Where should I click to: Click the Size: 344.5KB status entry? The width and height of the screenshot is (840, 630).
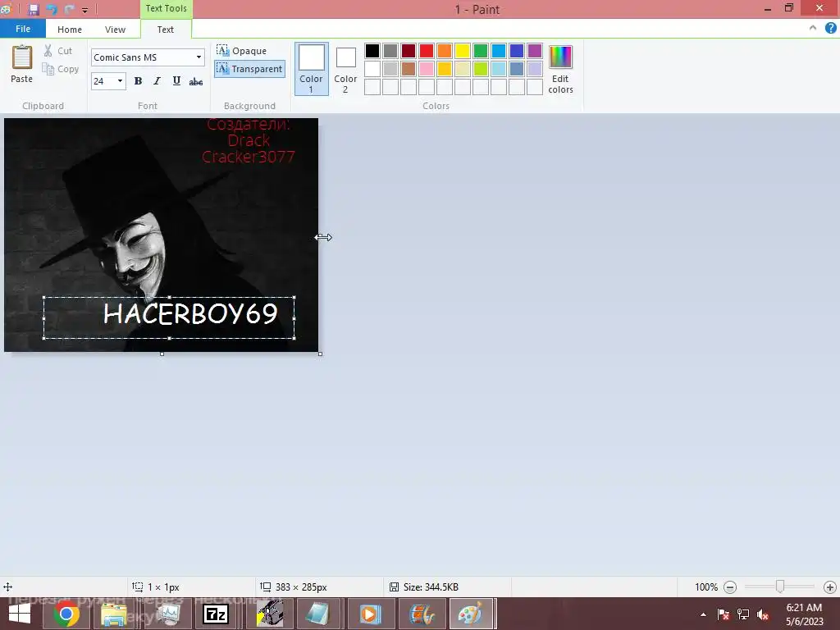(424, 587)
